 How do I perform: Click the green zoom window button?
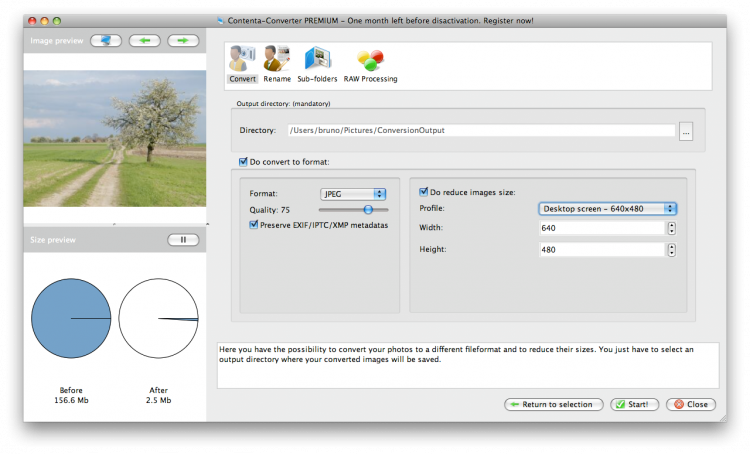pyautogui.click(x=57, y=21)
